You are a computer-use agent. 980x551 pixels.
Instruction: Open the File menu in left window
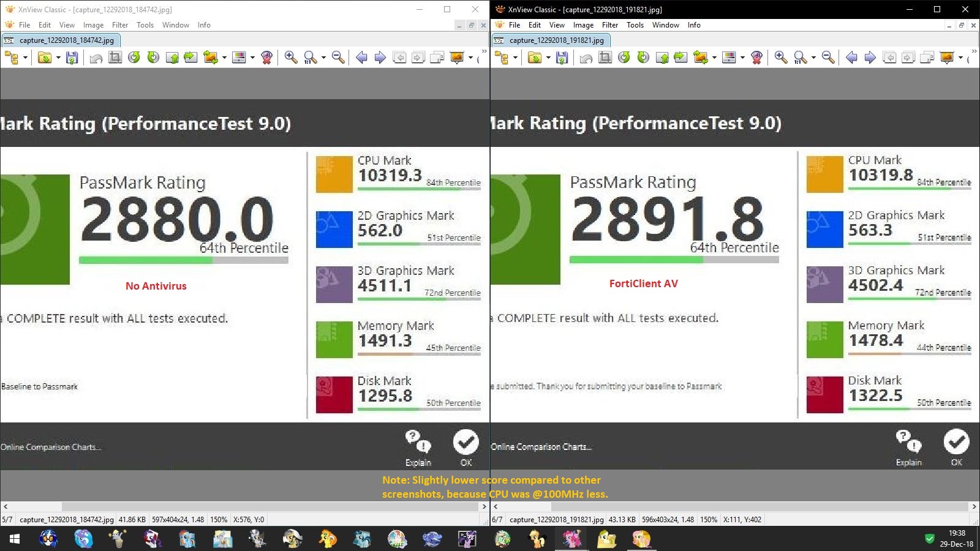[24, 25]
